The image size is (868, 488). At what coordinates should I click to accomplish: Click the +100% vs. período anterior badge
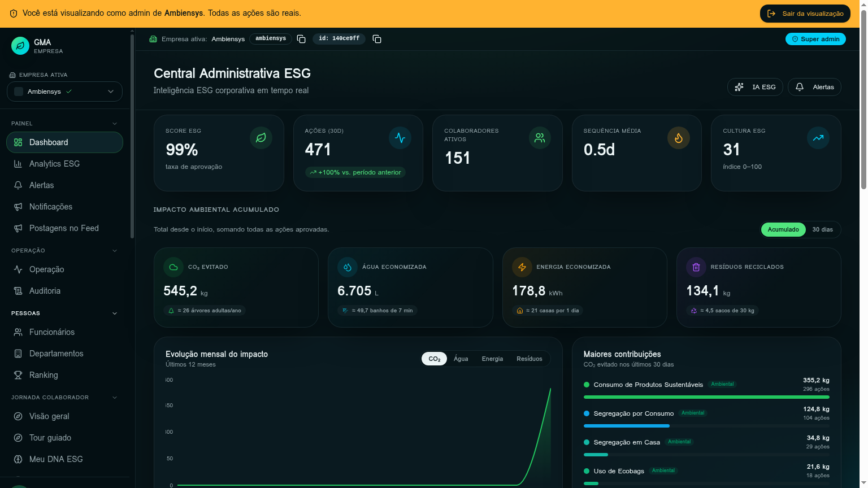click(x=355, y=172)
